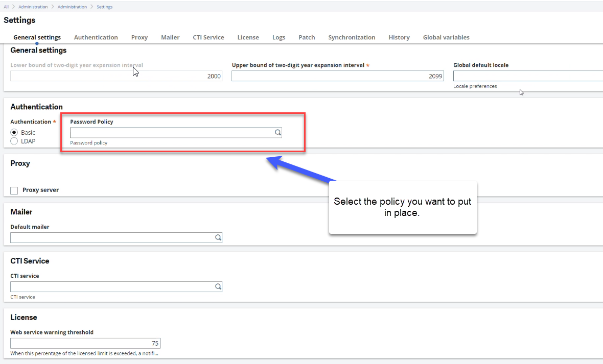Click the upper bound year expansion field
This screenshot has height=364, width=603.
click(337, 76)
